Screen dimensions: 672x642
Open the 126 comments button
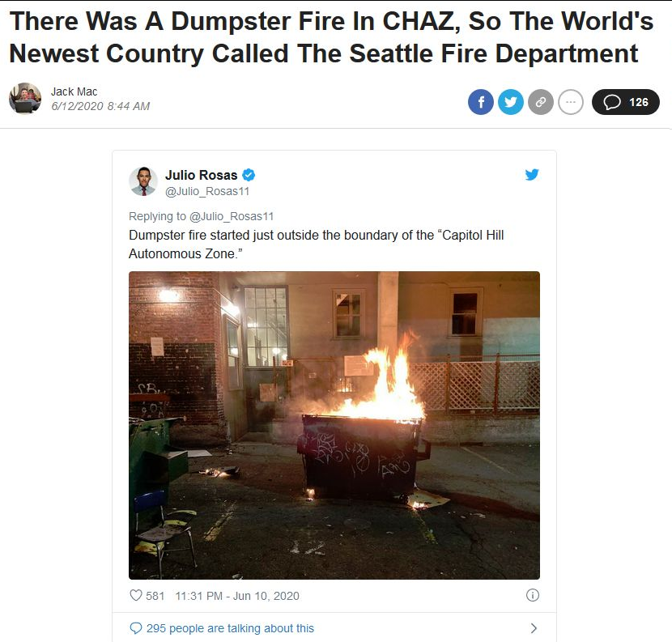coord(625,102)
